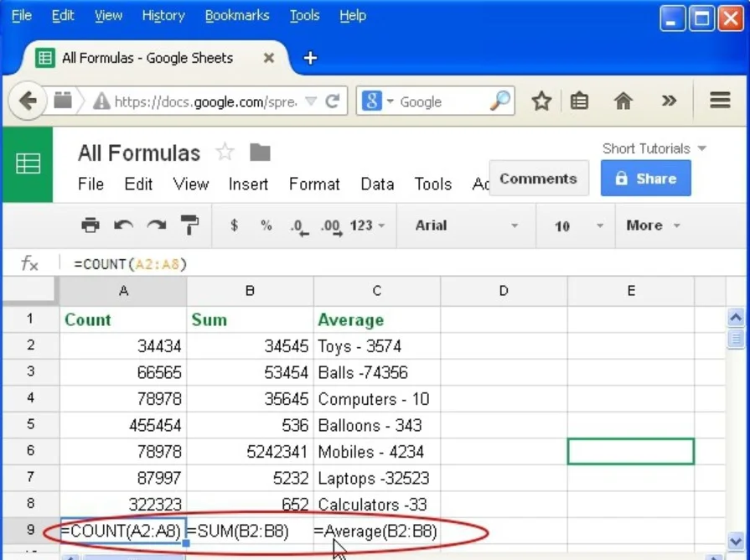Open the Format menu
The image size is (750, 560).
click(x=314, y=184)
